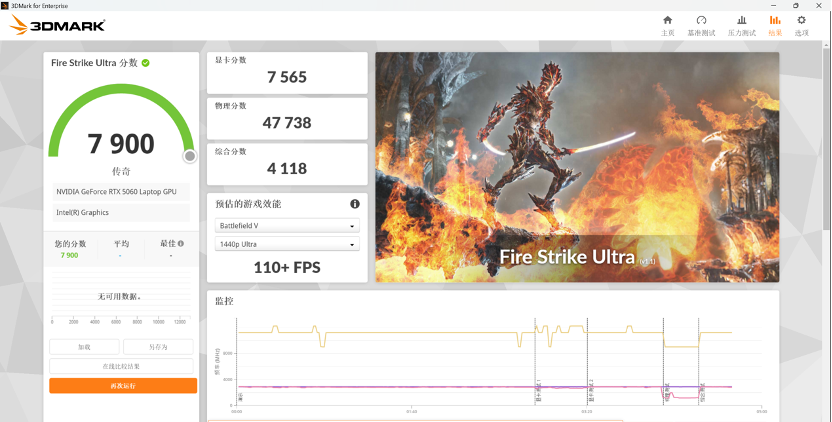Click the 平均 average column label
This screenshot has width=832, height=422.
(x=121, y=244)
